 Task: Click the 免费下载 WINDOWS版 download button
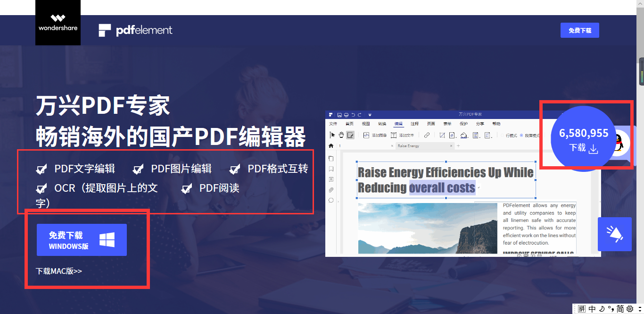click(x=81, y=239)
